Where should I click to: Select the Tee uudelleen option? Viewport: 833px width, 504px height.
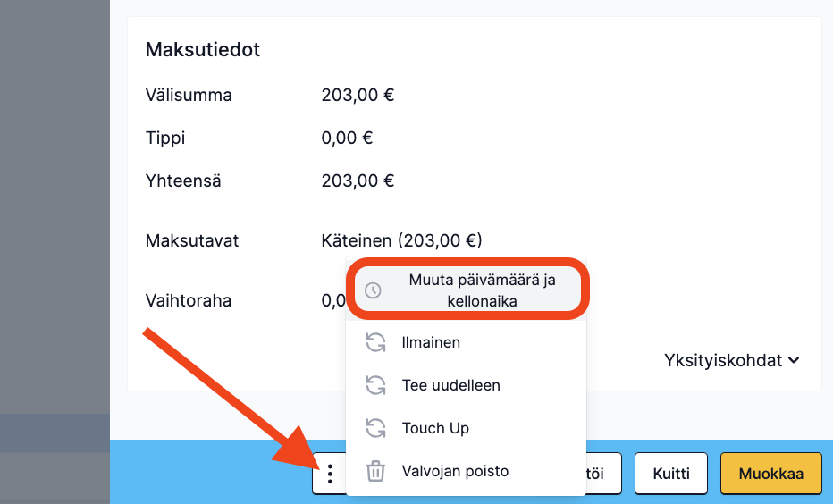pos(466,385)
